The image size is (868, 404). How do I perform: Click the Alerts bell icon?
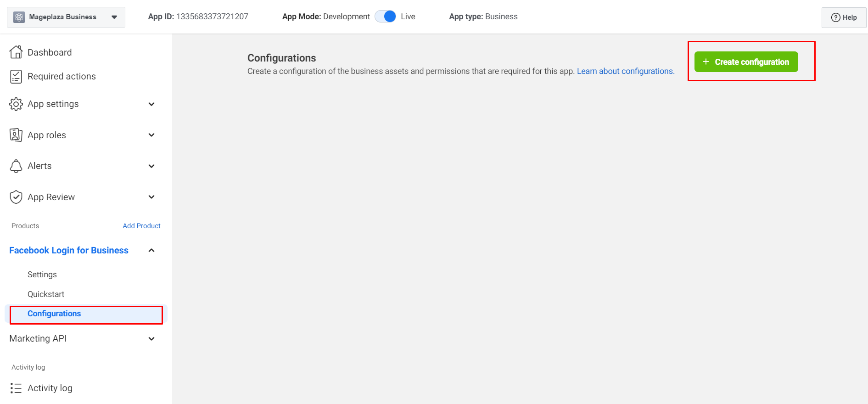click(x=16, y=166)
